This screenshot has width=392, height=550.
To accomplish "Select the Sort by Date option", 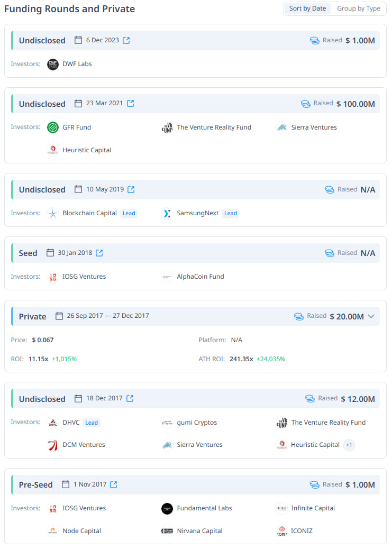I will pos(307,8).
